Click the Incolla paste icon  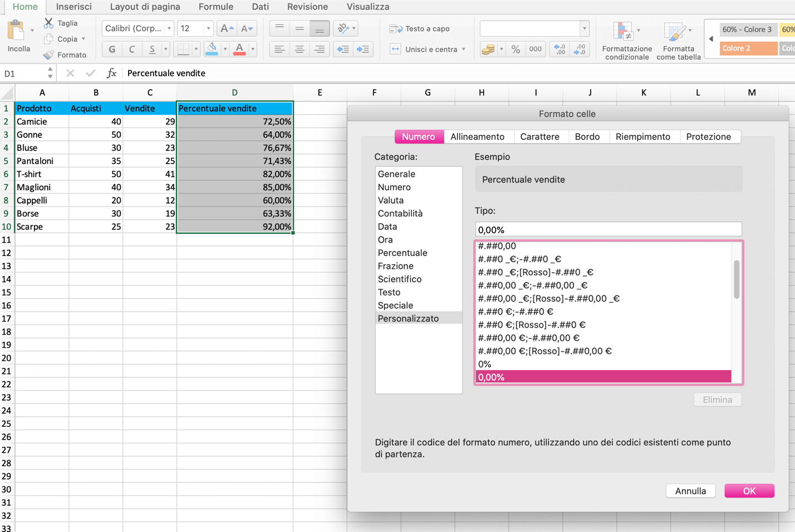tap(16, 30)
